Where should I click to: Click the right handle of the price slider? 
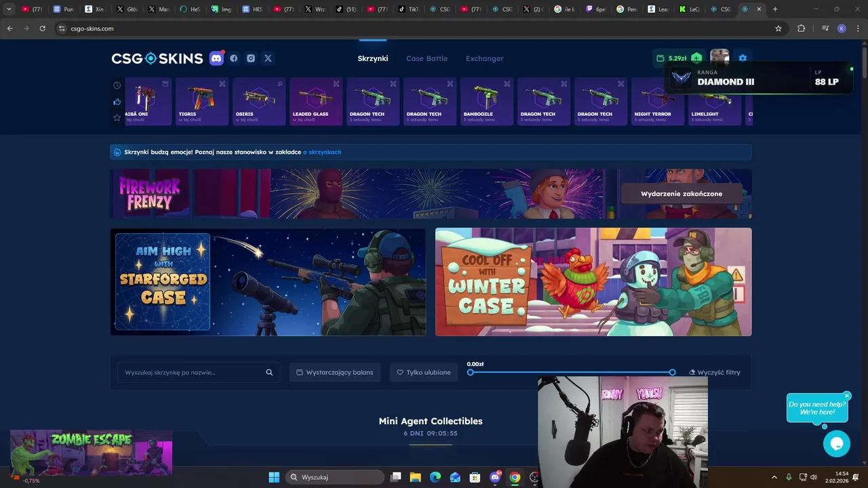(672, 372)
